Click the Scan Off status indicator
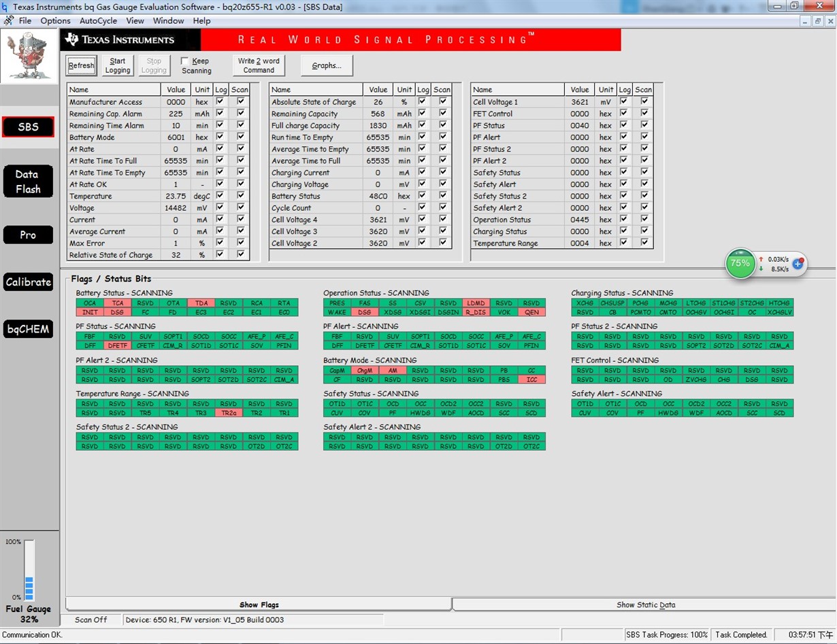 point(91,620)
